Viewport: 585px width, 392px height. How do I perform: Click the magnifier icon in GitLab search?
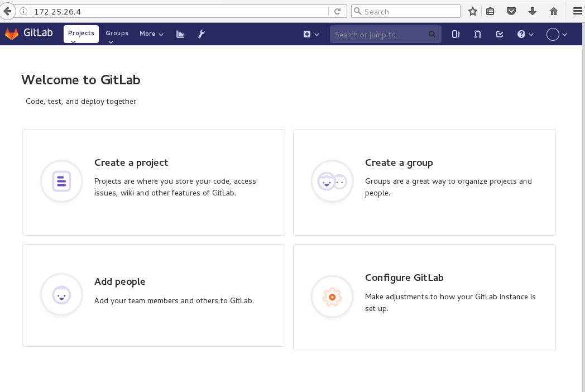coord(432,35)
